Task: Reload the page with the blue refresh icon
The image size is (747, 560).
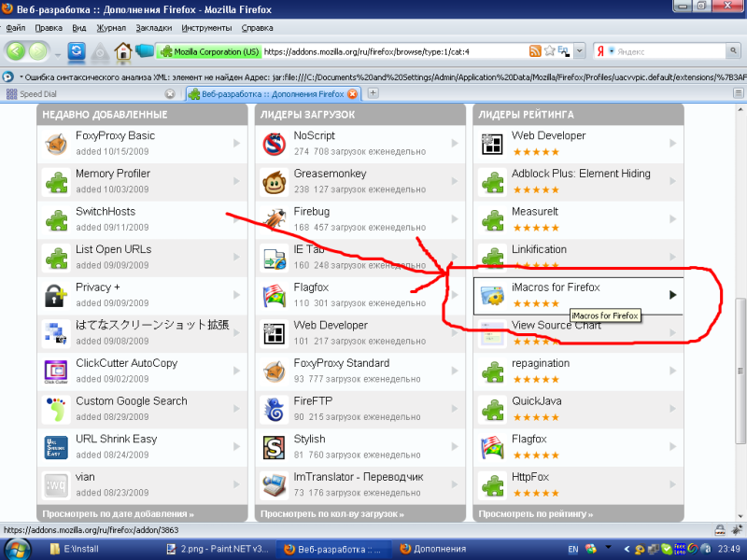Action: [x=77, y=51]
